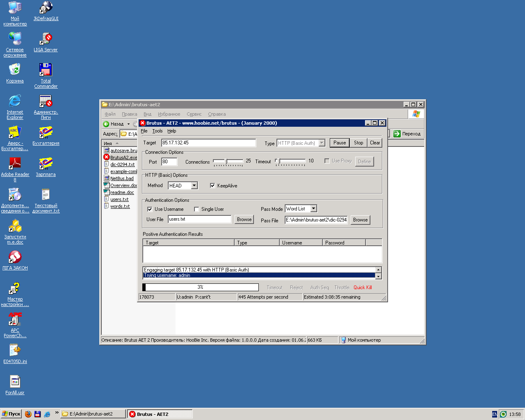The width and height of the screenshot is (525, 420).
Task: Click the Clear button
Action: [375, 143]
